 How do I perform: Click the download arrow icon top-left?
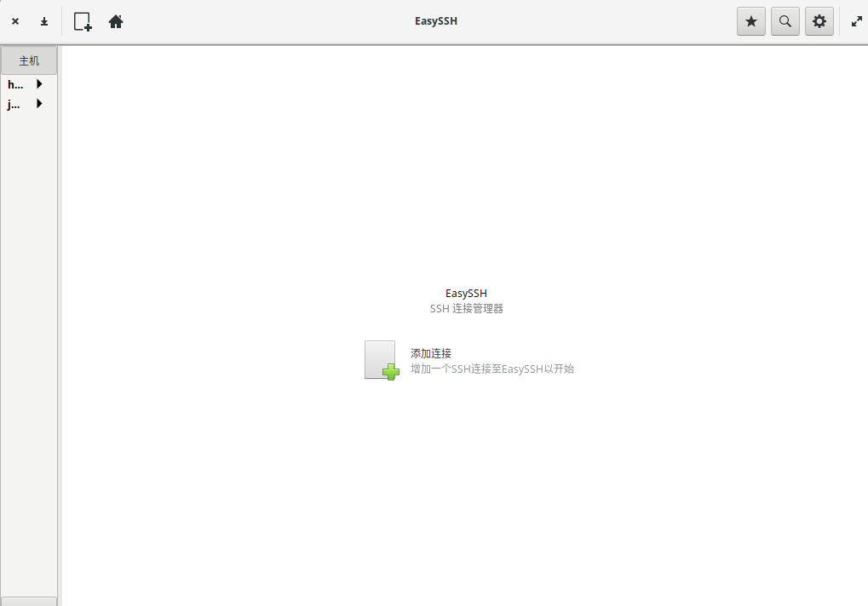[43, 21]
